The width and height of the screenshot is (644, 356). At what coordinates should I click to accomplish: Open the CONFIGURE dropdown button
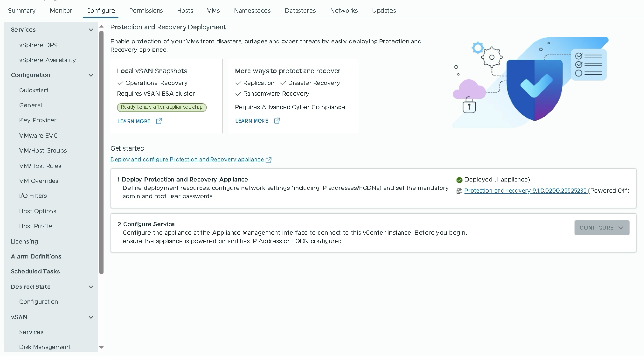pos(602,228)
